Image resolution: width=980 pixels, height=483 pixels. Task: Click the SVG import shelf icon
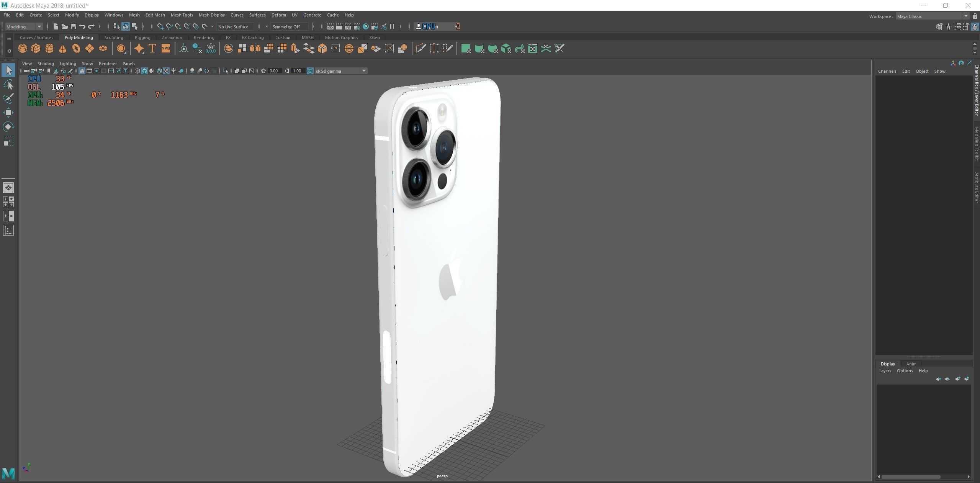click(x=166, y=49)
